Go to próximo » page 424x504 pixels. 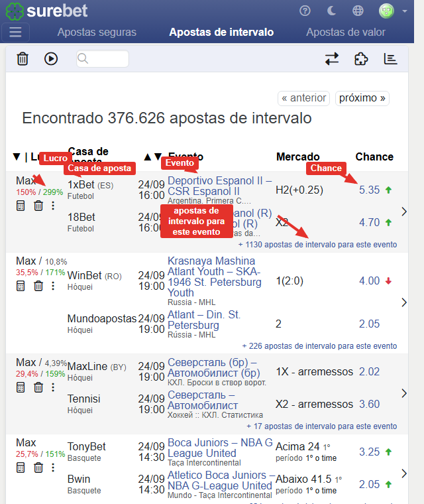coord(362,98)
